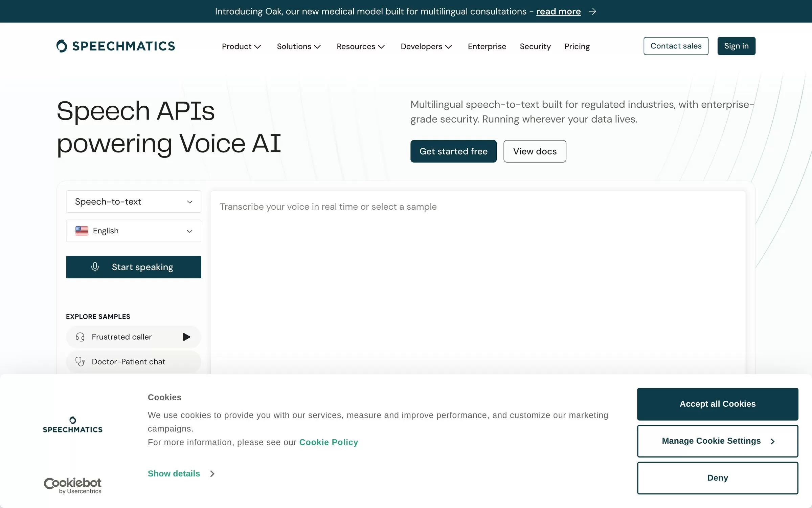Click the US flag icon in the language selector

[82, 231]
